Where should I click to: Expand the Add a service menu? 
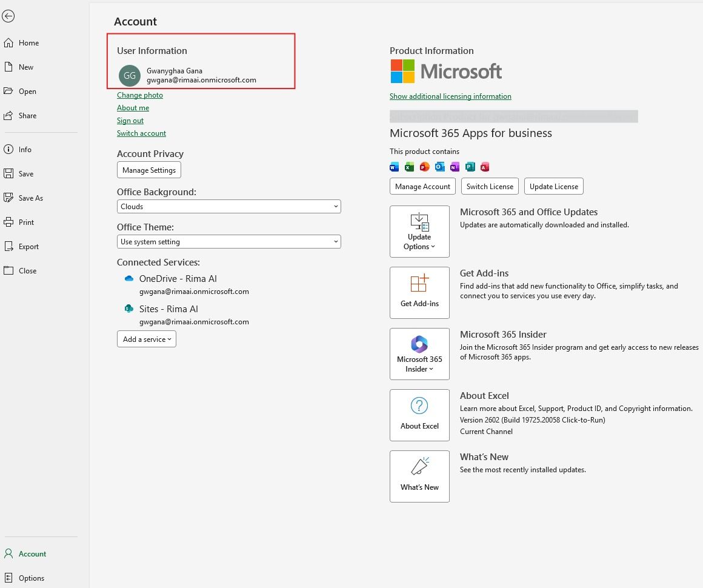click(147, 339)
